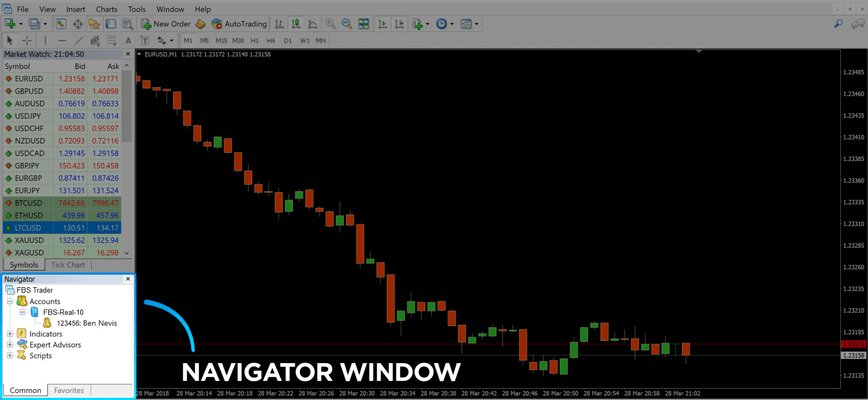Viewport: 868px width, 400px height.
Task: Collapse the Accounts tree node
Action: 10,301
